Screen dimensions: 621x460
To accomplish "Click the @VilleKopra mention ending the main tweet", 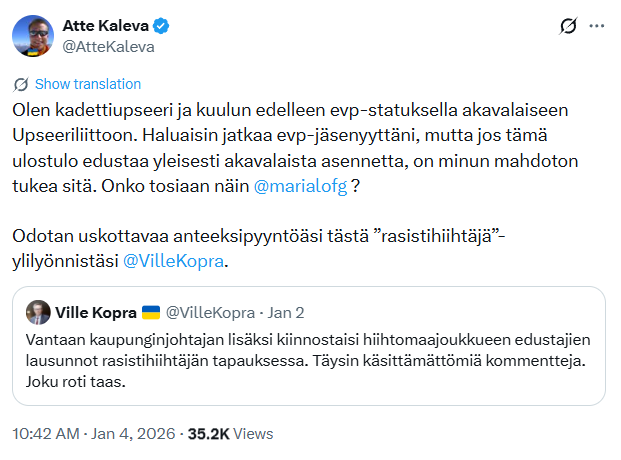I will tap(174, 264).
